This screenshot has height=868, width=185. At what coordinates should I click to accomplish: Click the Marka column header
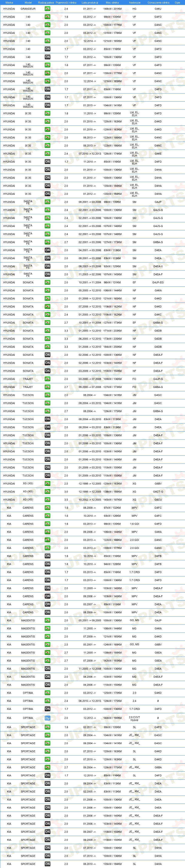[x=9, y=3]
